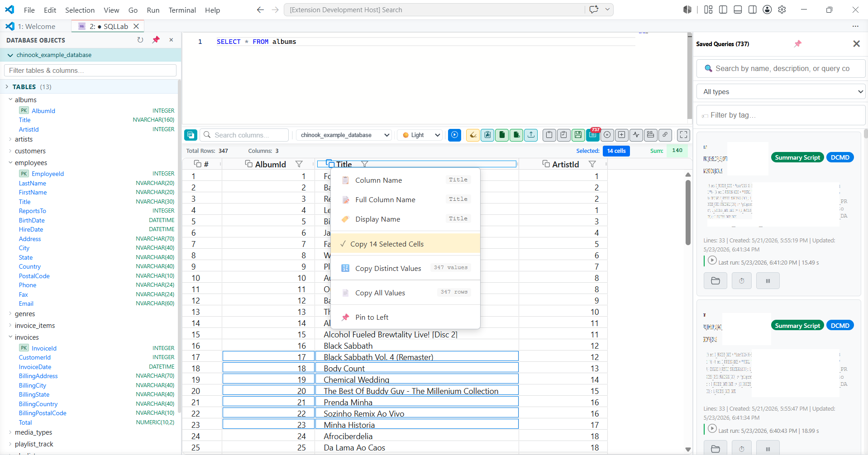The height and width of the screenshot is (455, 868).
Task: Collapse the employees table node
Action: click(x=10, y=163)
